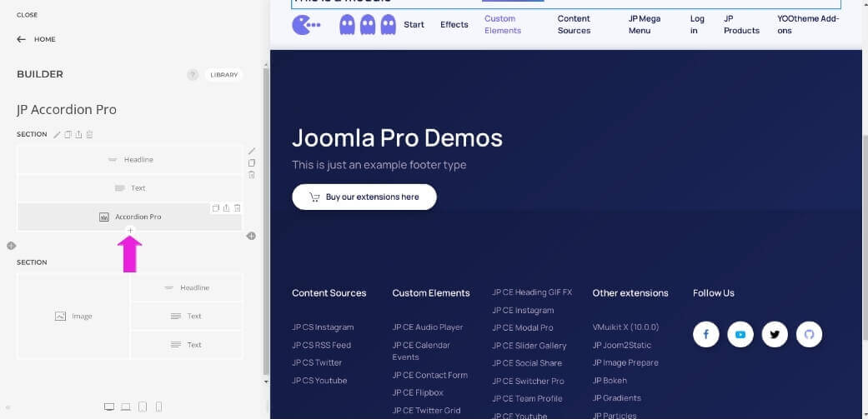Open the Content Sources menu item
868x419 pixels.
574,24
